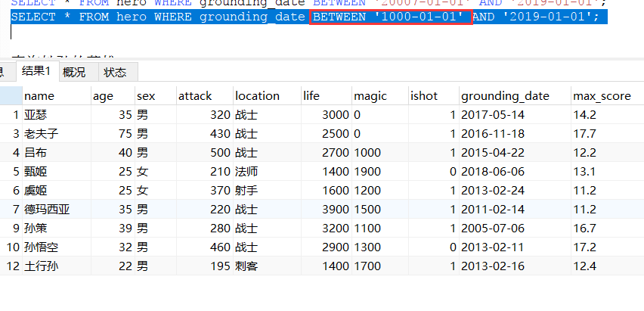Click max_score cell 12.2
644x311 pixels.
click(x=608, y=153)
